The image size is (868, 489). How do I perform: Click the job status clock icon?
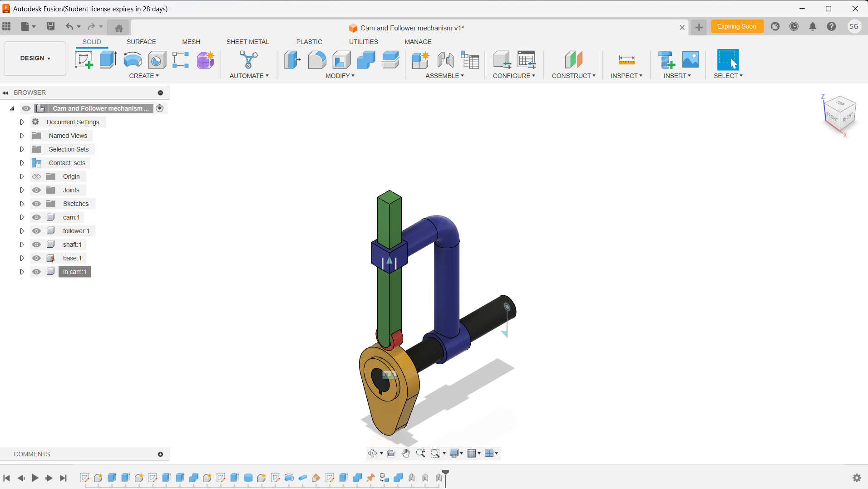pos(794,26)
